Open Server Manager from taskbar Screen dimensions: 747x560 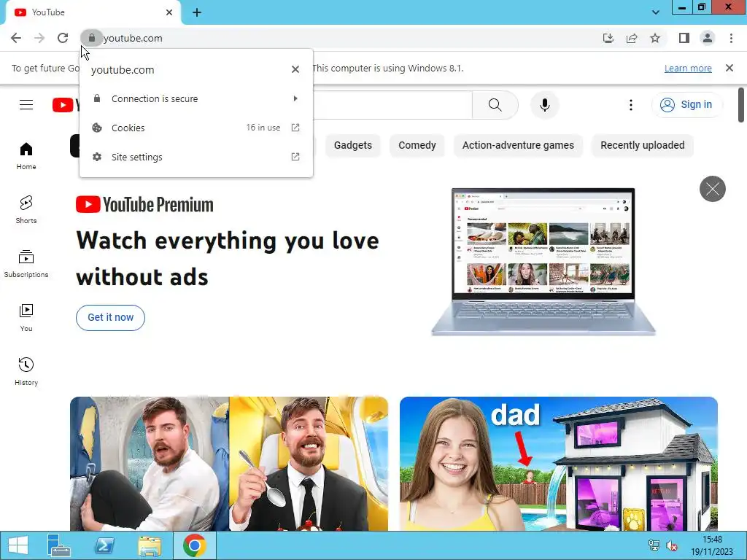[x=59, y=545]
